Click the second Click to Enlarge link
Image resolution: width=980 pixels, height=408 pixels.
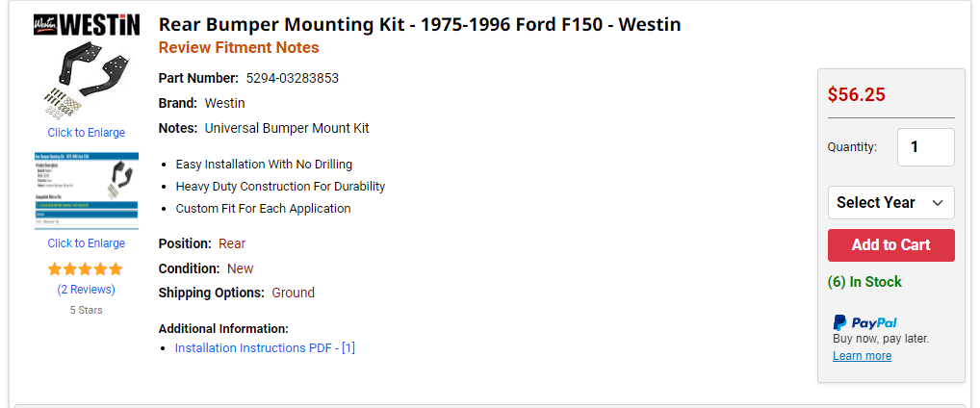click(x=87, y=243)
